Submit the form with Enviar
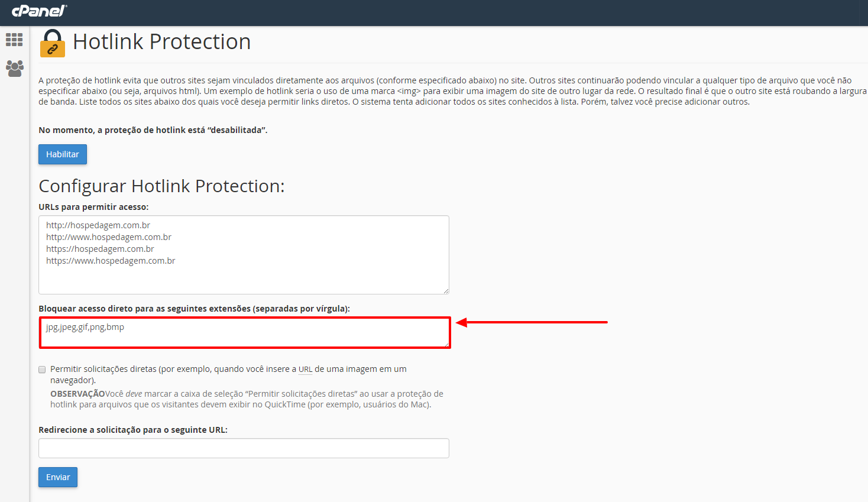Screen dimensions: 868x502 tap(58, 477)
